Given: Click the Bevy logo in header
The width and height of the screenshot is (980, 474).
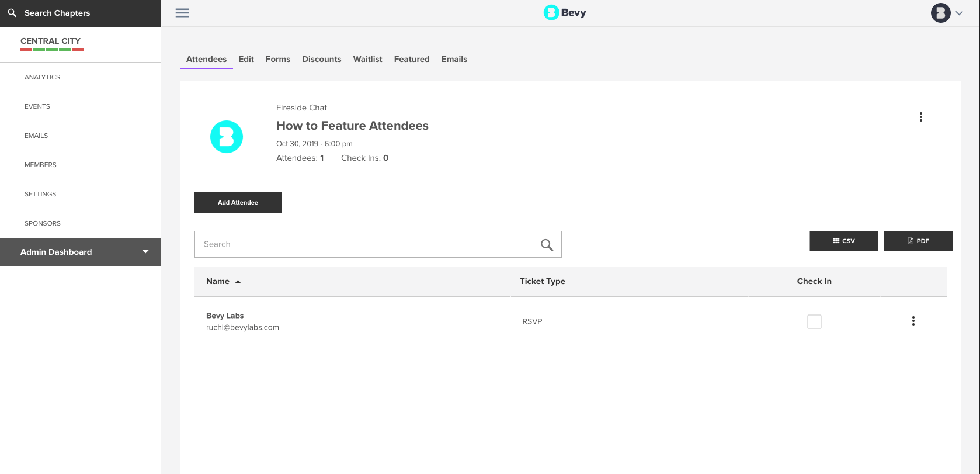Looking at the screenshot, I should [x=565, y=12].
